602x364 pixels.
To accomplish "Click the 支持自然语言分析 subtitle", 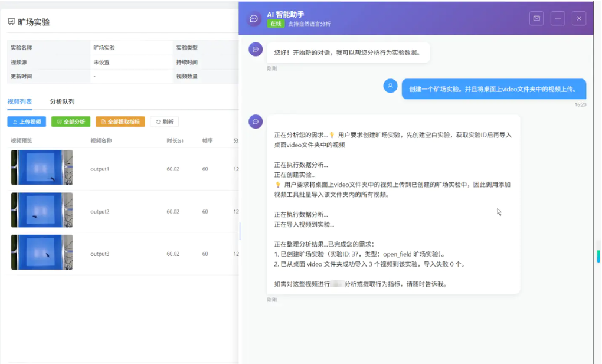I will tap(309, 24).
